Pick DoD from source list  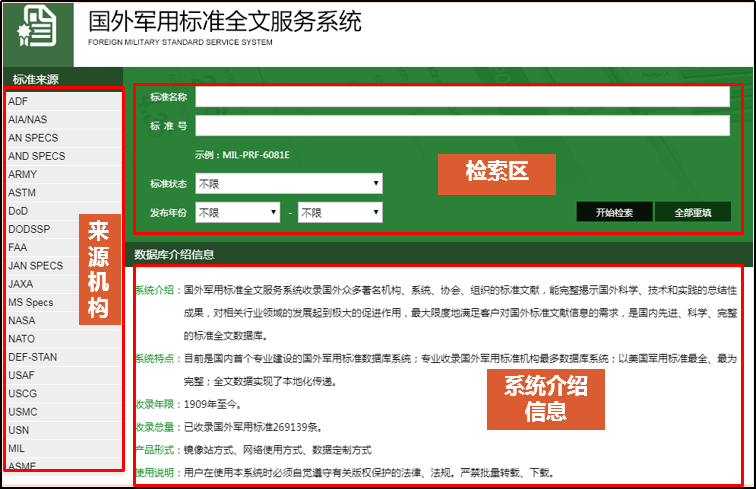18,211
